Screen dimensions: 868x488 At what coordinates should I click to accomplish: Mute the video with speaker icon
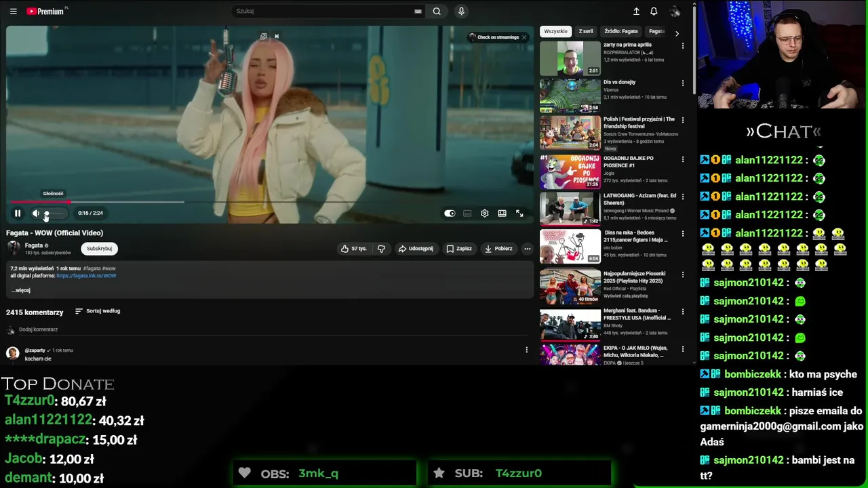point(36,213)
